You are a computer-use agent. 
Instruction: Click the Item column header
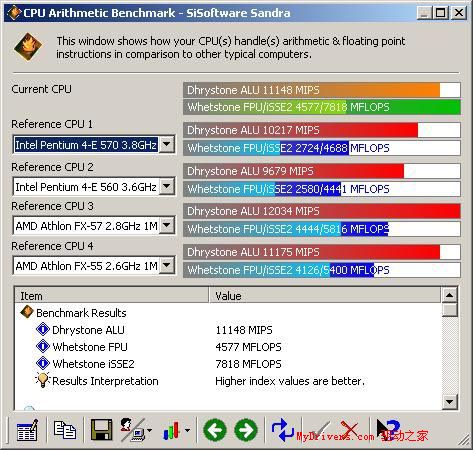112,296
